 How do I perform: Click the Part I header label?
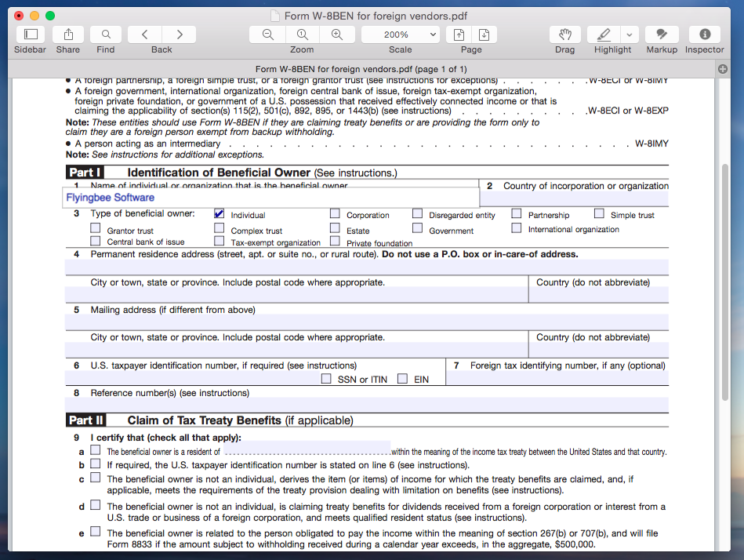coord(85,173)
